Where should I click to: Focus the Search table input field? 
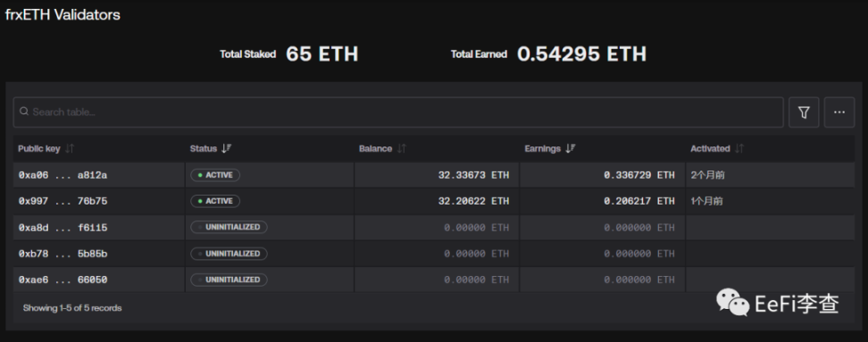[398, 113]
